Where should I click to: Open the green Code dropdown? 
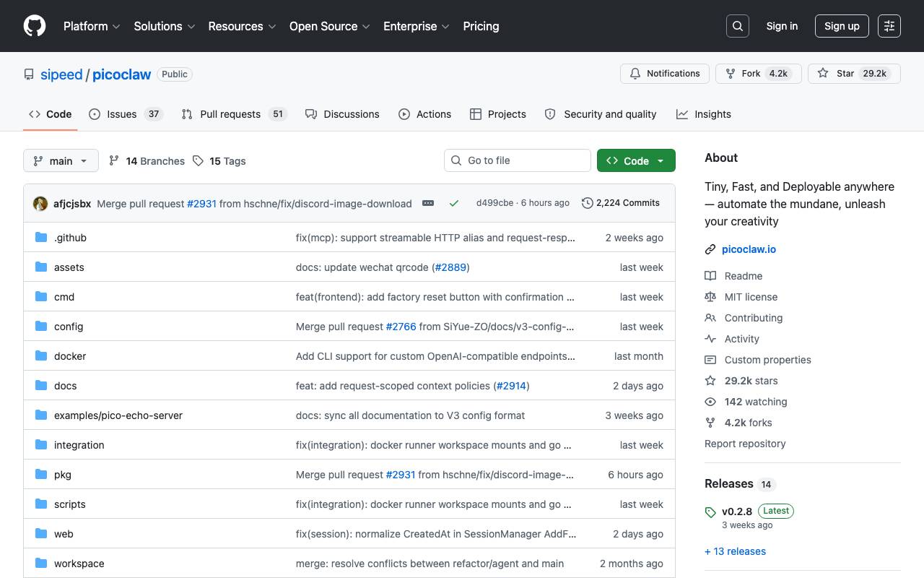(636, 161)
